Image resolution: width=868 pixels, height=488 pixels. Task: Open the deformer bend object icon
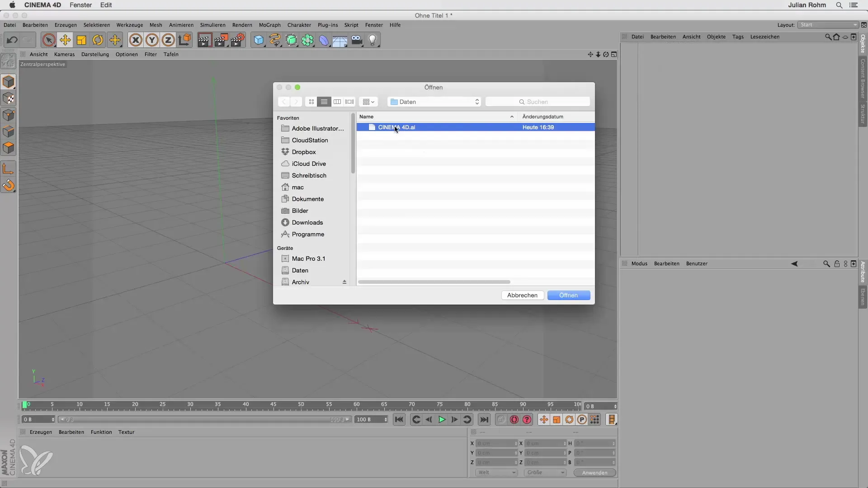(x=324, y=40)
